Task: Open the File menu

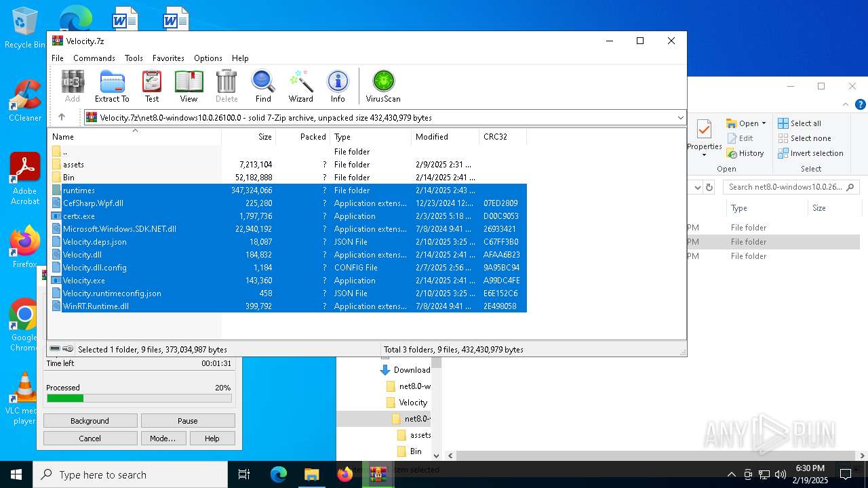Action: (x=58, y=58)
